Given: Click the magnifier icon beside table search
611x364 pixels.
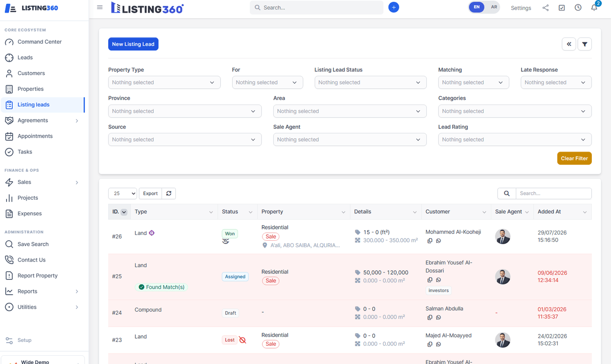Looking at the screenshot, I should 507,194.
